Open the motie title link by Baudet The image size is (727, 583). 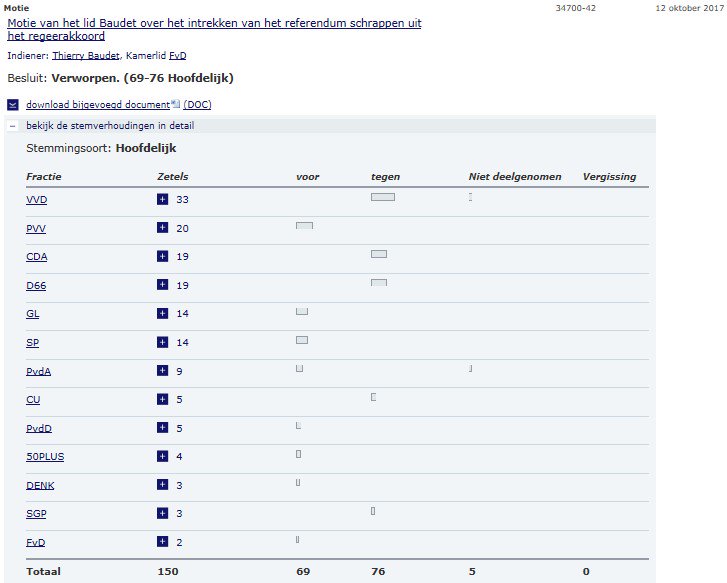click(214, 29)
